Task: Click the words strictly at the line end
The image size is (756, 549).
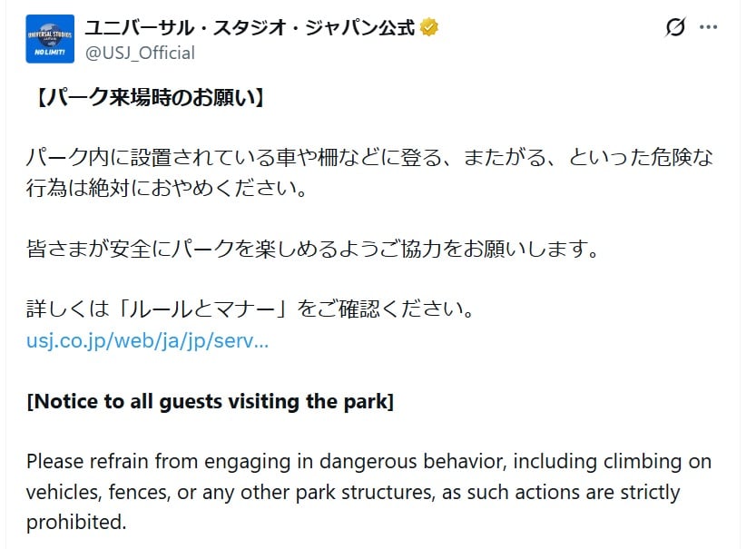Action: point(647,493)
